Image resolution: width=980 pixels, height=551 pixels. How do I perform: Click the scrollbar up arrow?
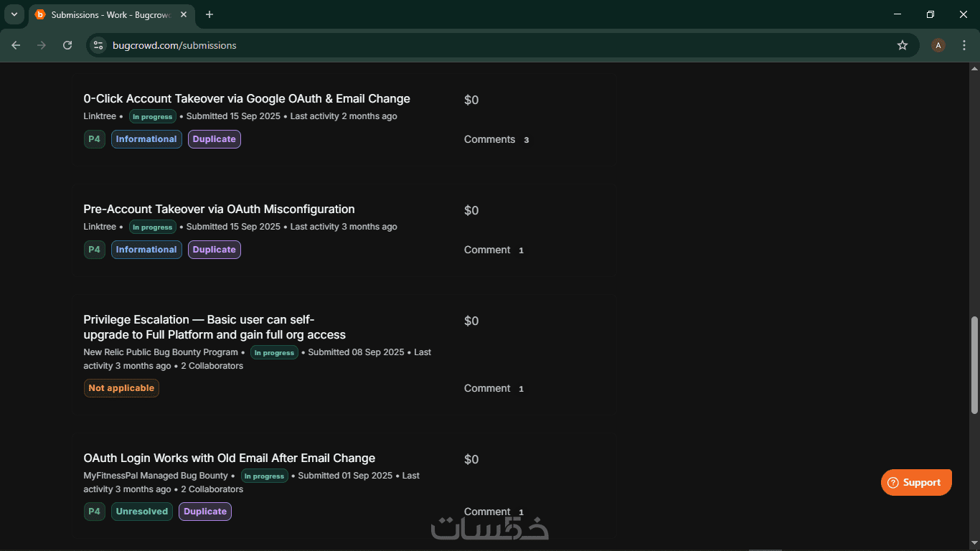pyautogui.click(x=974, y=69)
